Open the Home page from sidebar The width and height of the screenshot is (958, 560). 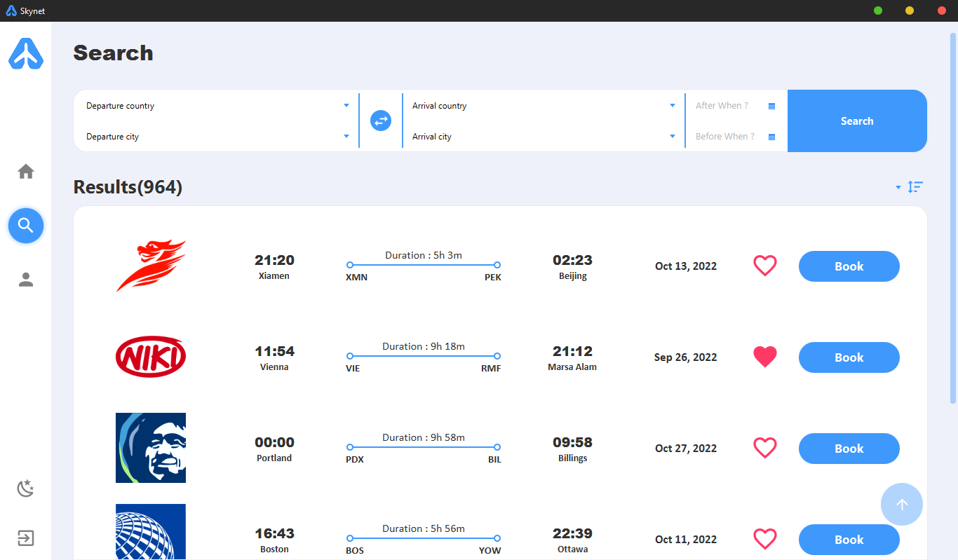(26, 171)
